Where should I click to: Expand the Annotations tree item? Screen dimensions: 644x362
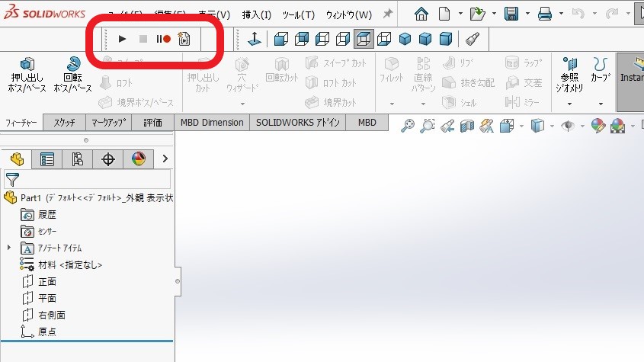click(9, 248)
